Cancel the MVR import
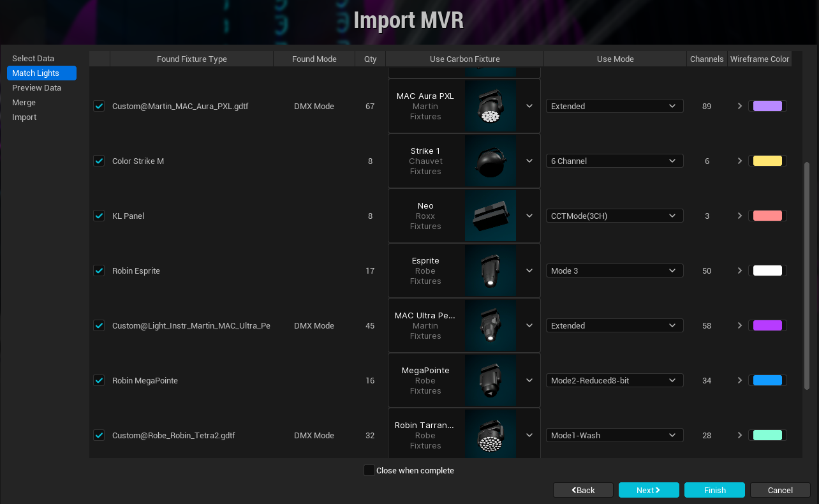Viewport: 819px width, 504px height. [780, 490]
